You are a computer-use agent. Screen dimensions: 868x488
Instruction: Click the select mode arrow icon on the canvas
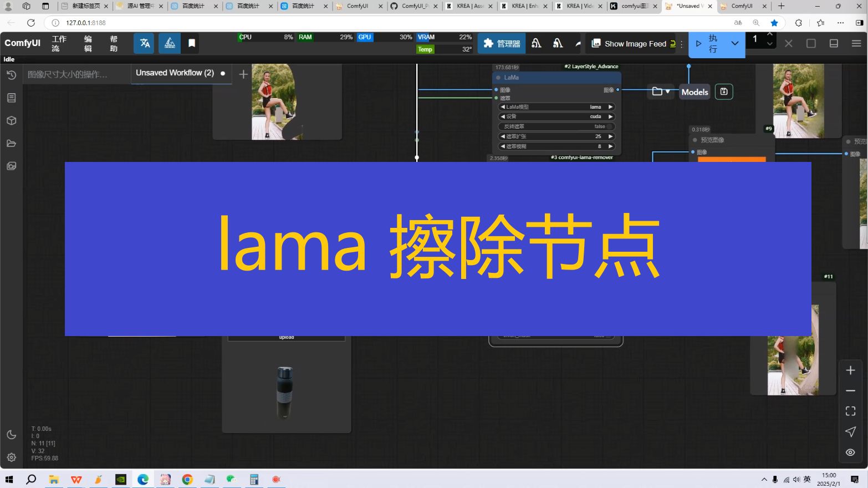point(850,431)
